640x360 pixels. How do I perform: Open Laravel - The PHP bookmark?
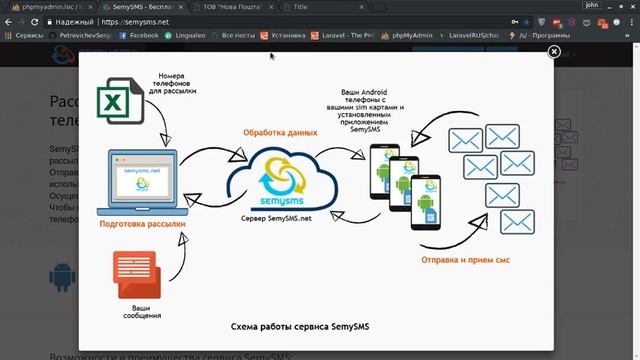click(x=343, y=36)
